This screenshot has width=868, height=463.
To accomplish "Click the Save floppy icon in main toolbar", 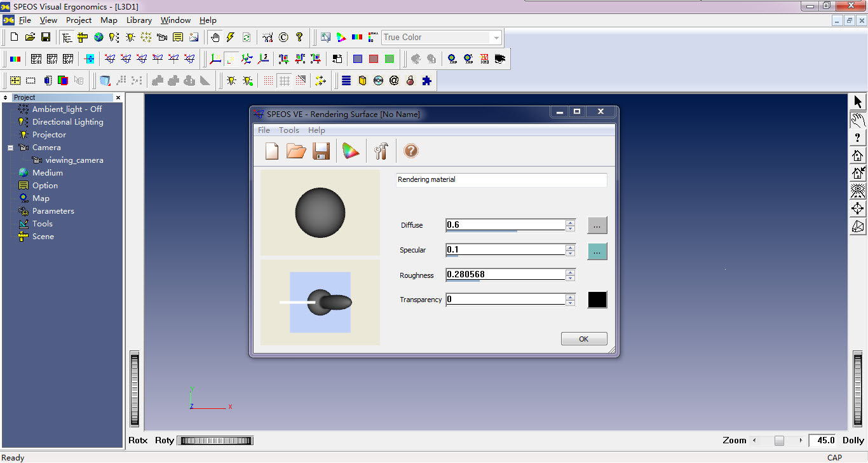I will tap(46, 38).
